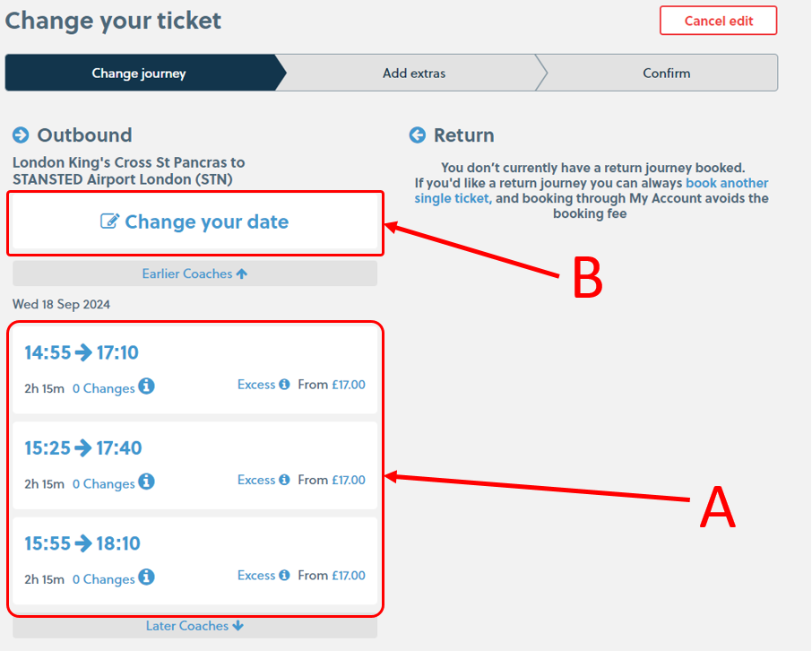
Task: Open the info icon next to Excess for 14:55 coach
Action: pyautogui.click(x=286, y=384)
